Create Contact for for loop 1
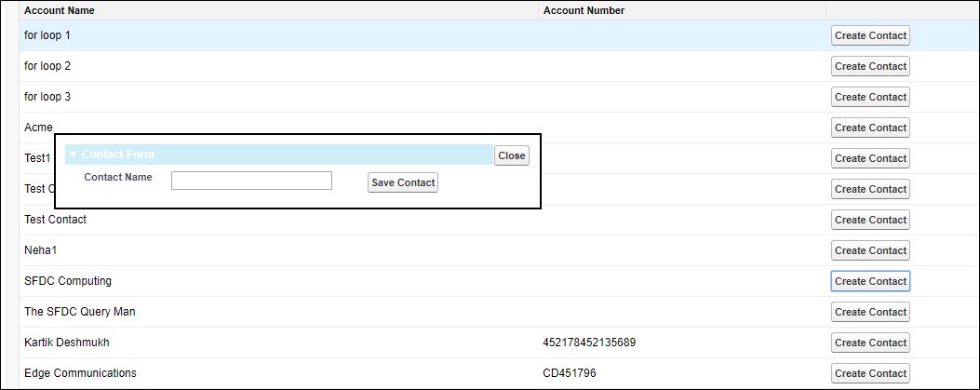The image size is (980, 390). [x=870, y=35]
